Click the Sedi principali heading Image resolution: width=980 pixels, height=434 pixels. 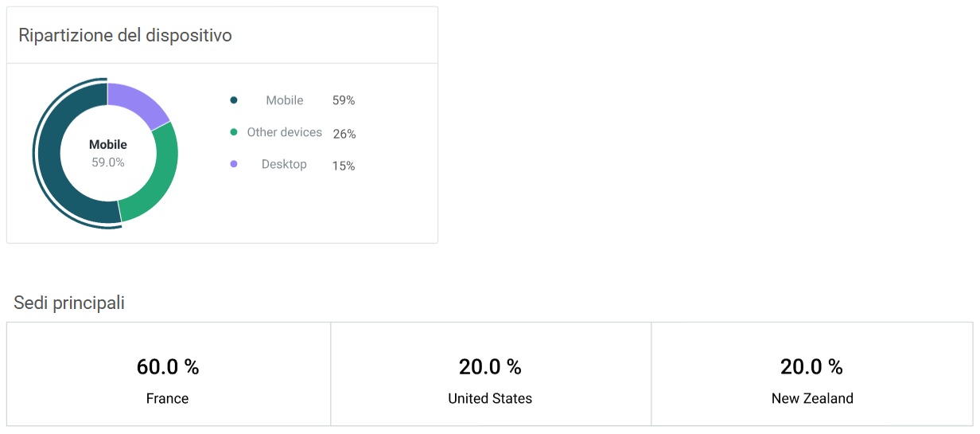tap(69, 303)
